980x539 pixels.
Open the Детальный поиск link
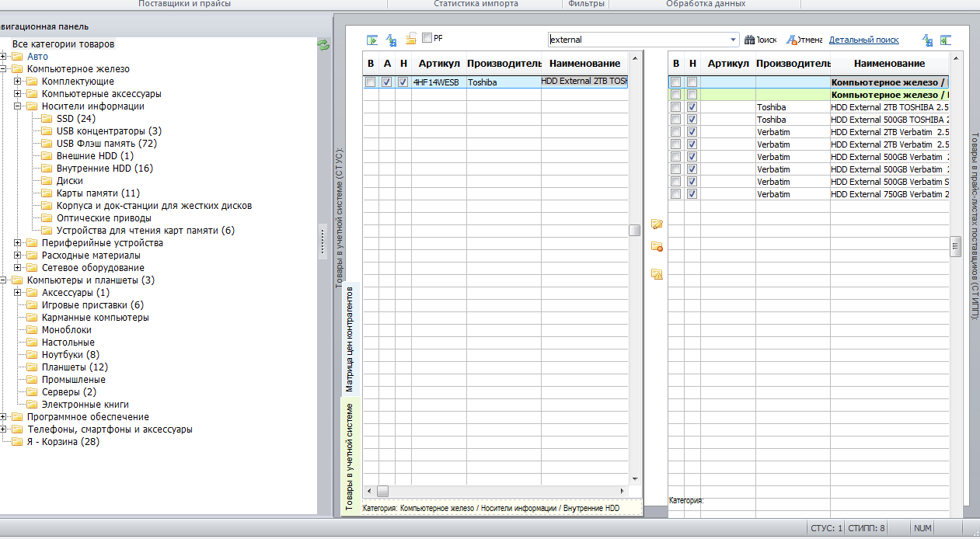click(864, 40)
